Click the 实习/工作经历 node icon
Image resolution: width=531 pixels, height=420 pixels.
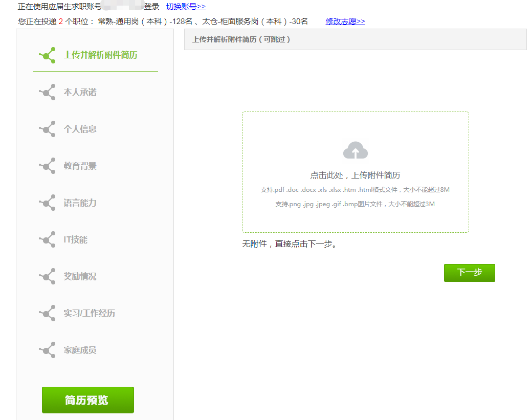point(47,313)
